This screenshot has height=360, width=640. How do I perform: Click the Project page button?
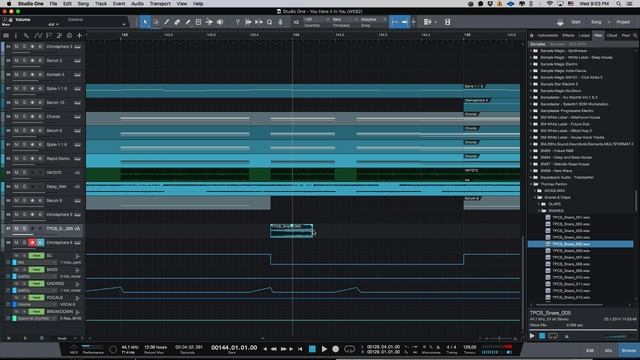point(623,22)
